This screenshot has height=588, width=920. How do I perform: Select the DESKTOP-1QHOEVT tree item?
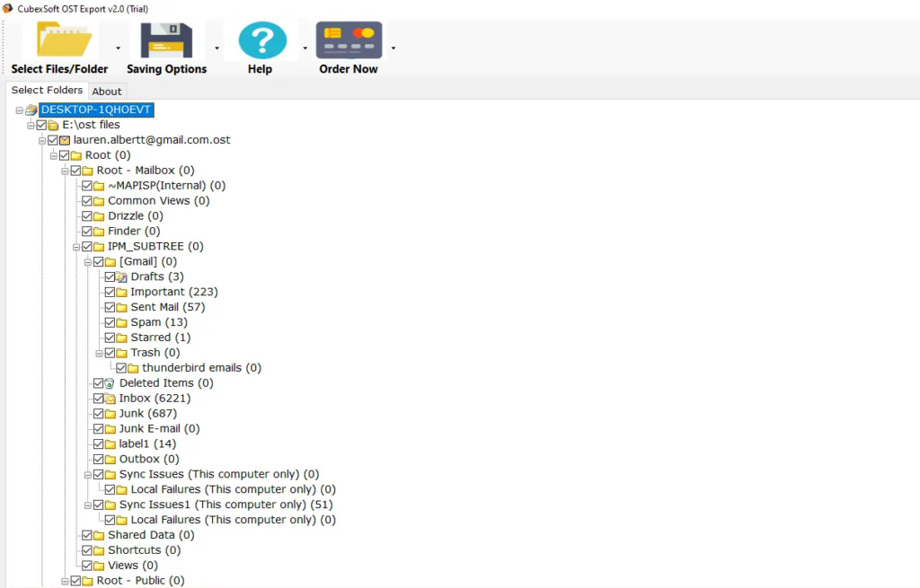pyautogui.click(x=96, y=110)
